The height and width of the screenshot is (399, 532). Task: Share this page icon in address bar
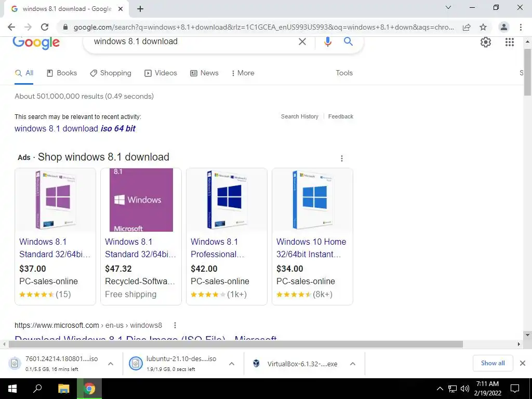click(467, 27)
